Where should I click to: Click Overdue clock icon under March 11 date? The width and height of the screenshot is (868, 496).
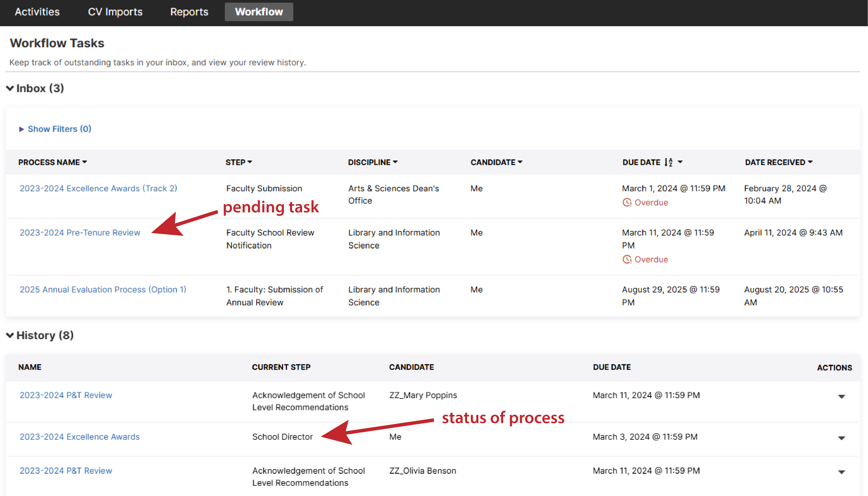coord(627,259)
